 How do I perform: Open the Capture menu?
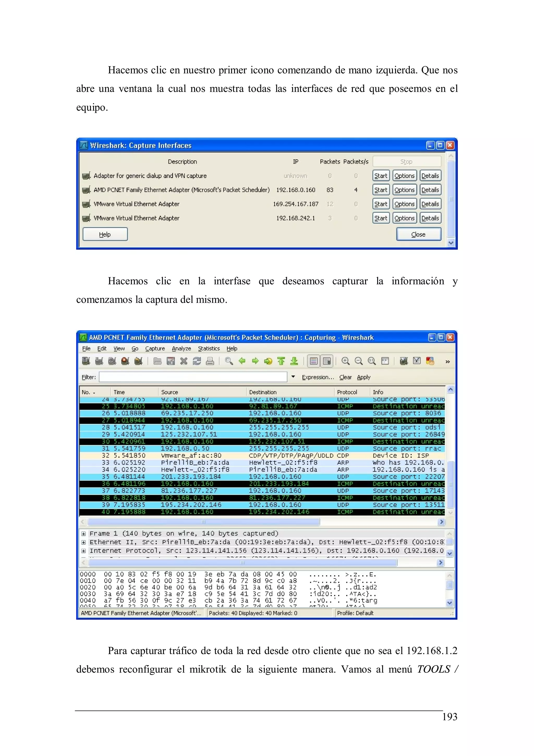coord(155,348)
